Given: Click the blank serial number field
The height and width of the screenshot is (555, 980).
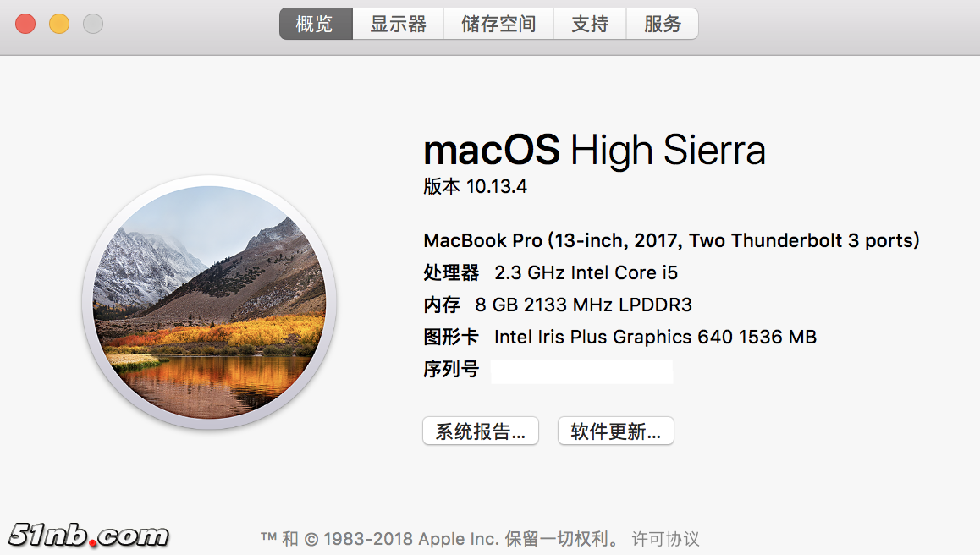Looking at the screenshot, I should point(581,371).
